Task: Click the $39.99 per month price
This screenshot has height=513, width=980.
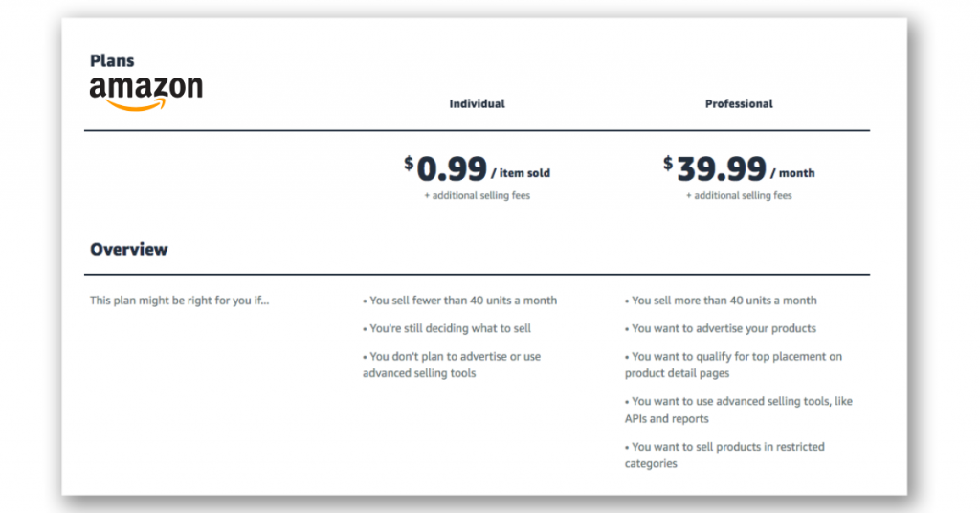Action: [739, 168]
